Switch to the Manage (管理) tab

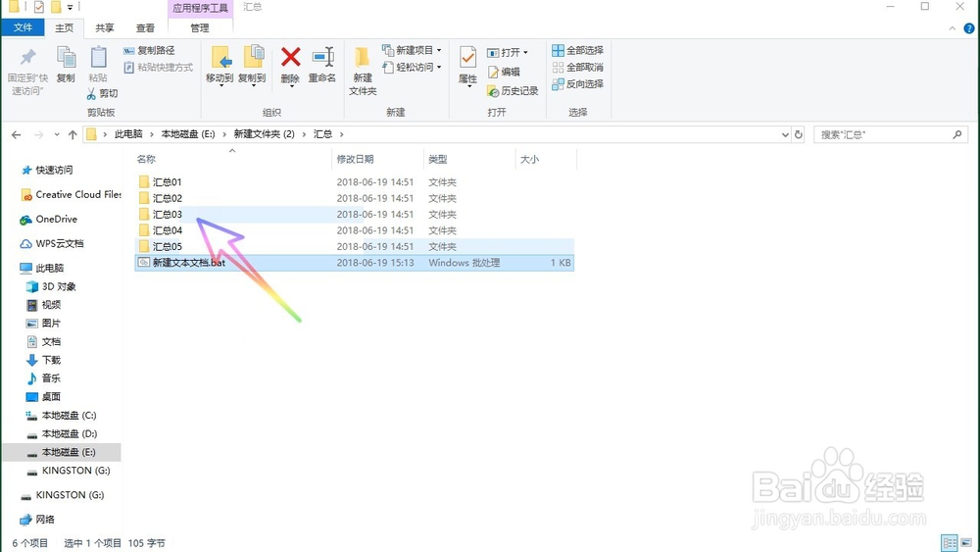tap(200, 27)
